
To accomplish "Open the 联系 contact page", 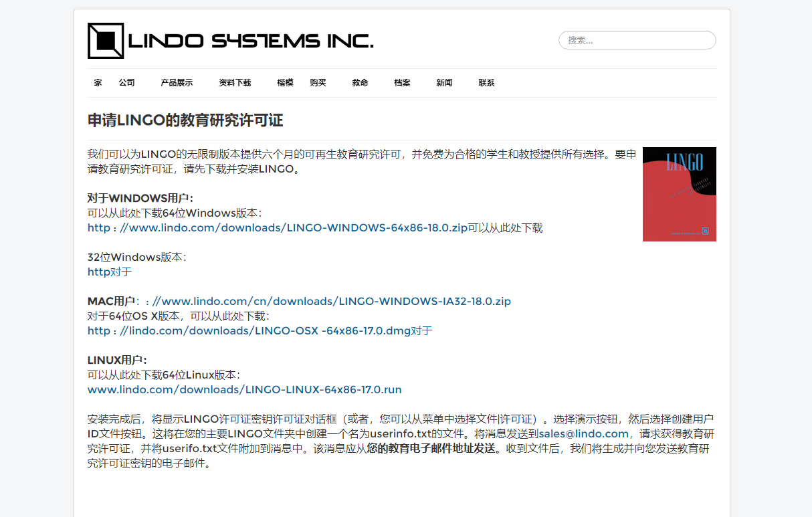I will [486, 83].
